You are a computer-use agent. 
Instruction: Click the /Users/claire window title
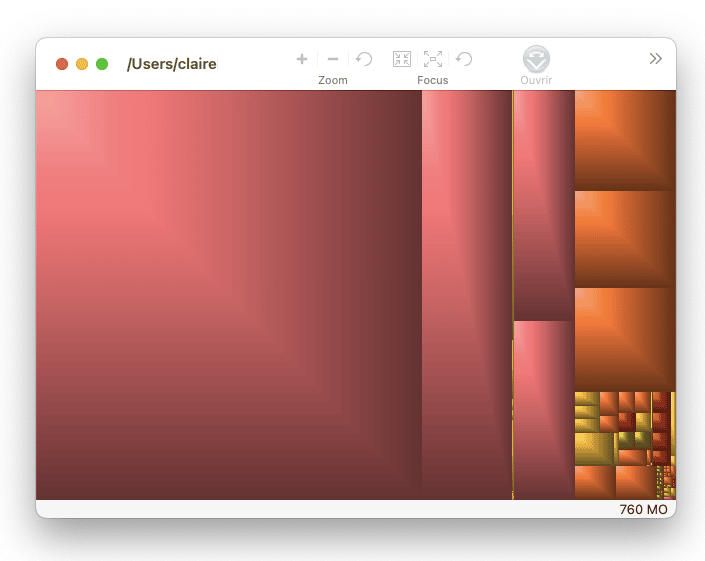click(171, 64)
